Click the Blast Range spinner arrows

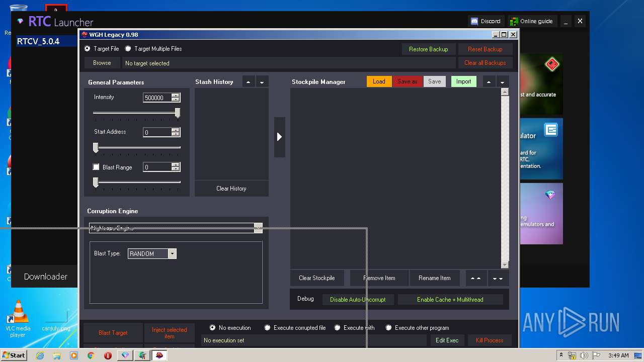pyautogui.click(x=175, y=167)
